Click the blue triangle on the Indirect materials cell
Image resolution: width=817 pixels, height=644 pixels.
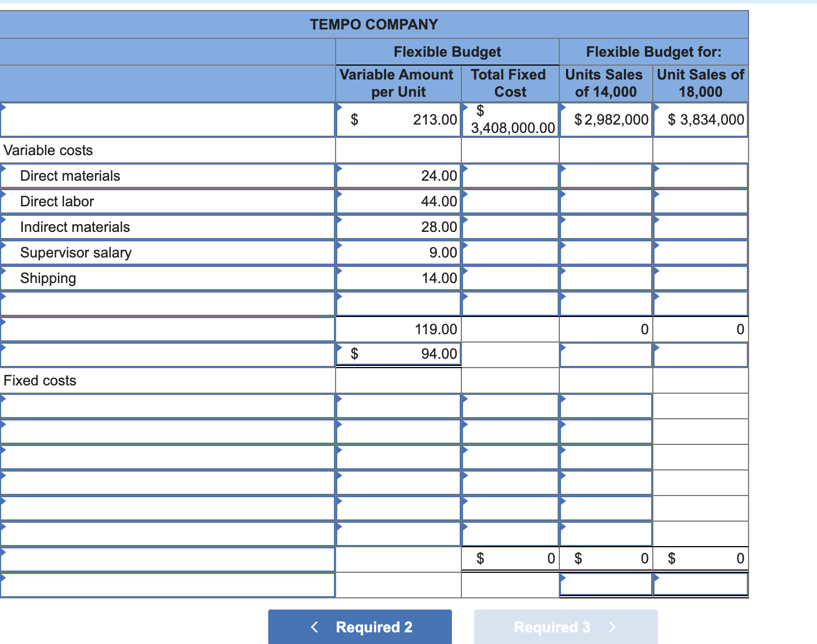point(339,219)
